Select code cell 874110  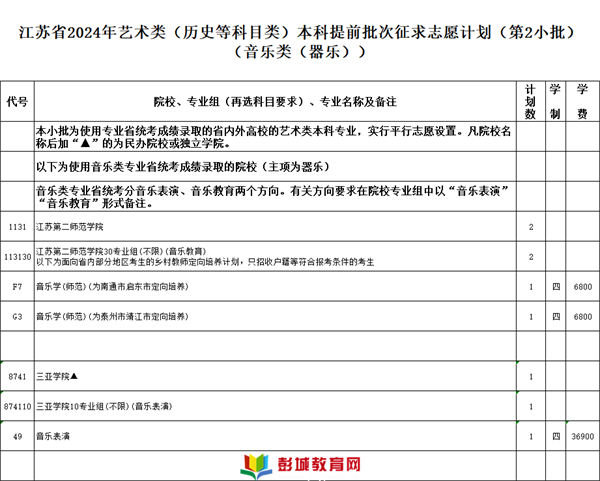point(17,406)
